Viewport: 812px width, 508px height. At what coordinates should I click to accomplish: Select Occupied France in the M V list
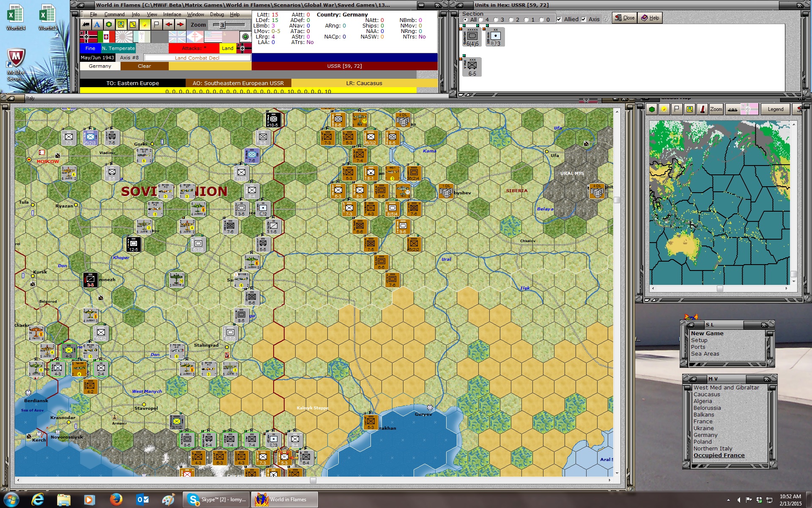(x=719, y=455)
